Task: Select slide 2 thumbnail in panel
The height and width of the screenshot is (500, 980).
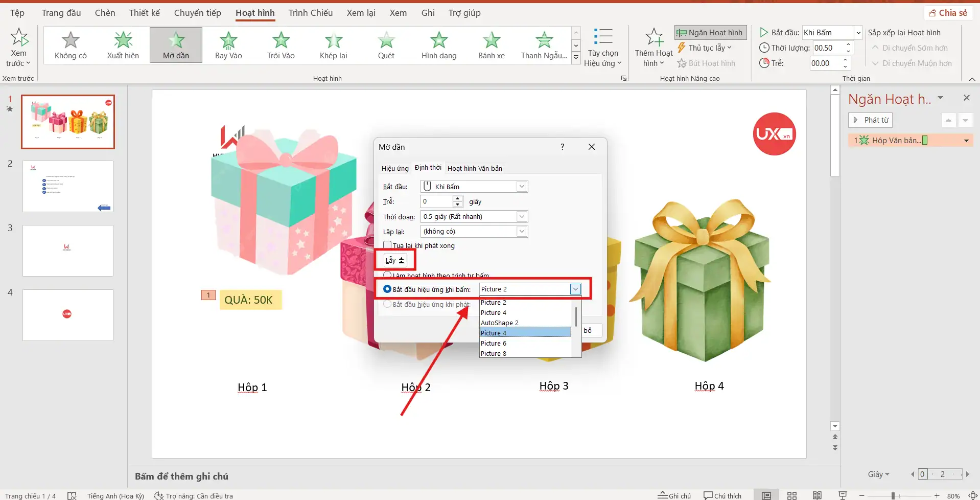Action: click(x=68, y=187)
